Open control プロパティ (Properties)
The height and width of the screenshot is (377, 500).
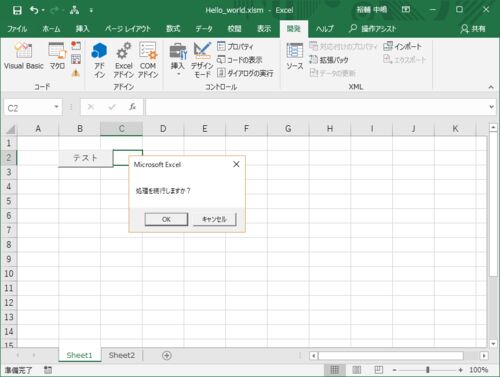[x=235, y=46]
